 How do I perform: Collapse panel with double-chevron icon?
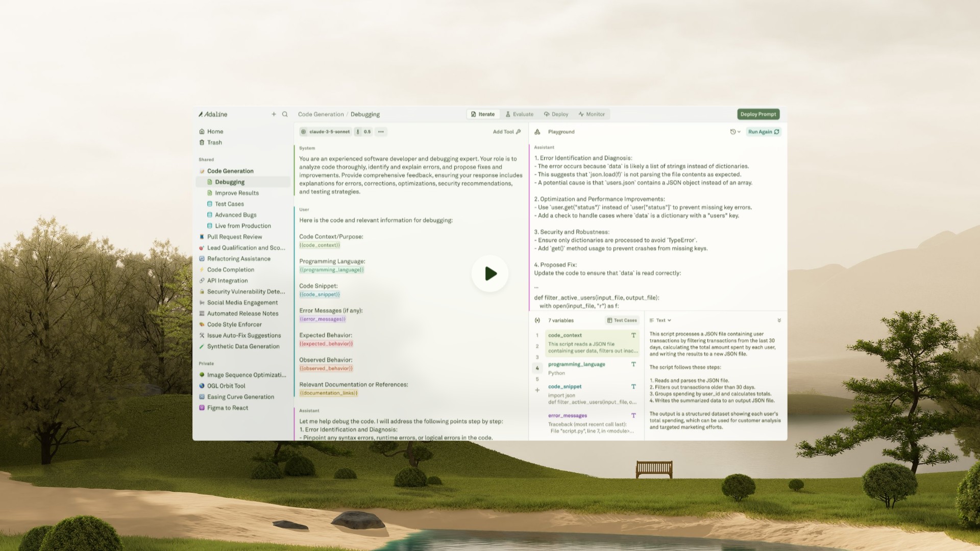click(x=779, y=320)
